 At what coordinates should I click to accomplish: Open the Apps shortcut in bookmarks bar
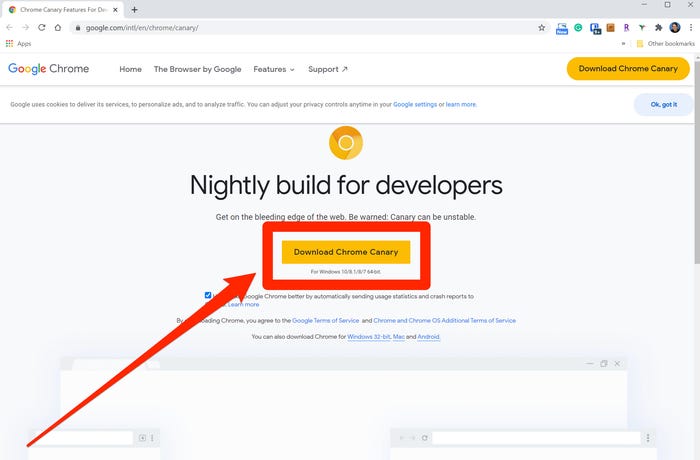(18, 43)
